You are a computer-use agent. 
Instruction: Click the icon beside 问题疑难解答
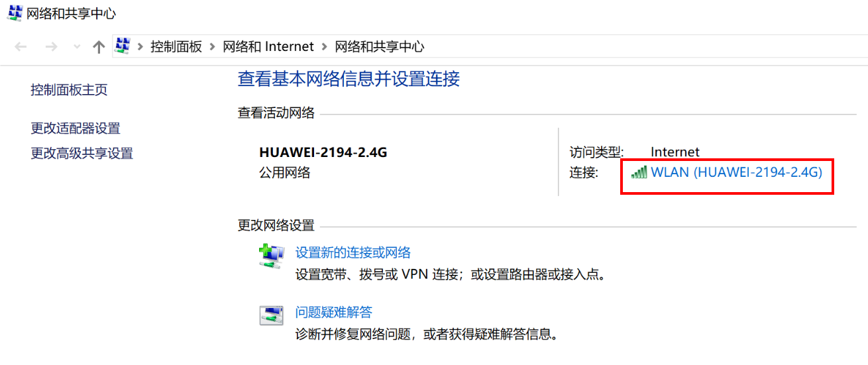point(270,315)
